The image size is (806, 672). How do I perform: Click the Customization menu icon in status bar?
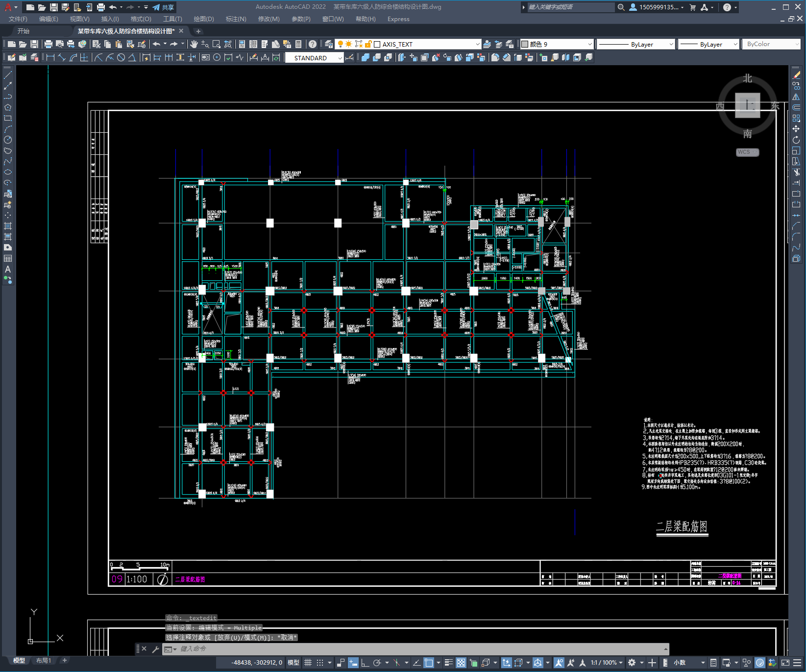coord(798,663)
